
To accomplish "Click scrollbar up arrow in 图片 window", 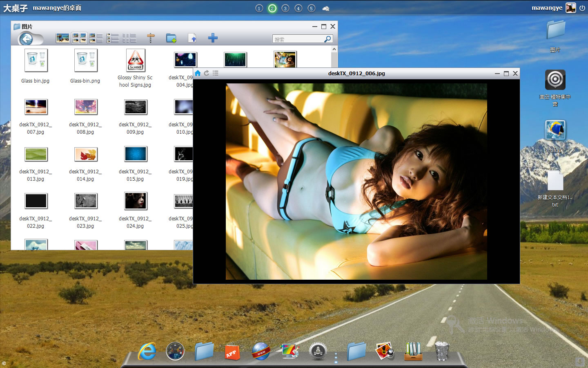I will (x=334, y=49).
